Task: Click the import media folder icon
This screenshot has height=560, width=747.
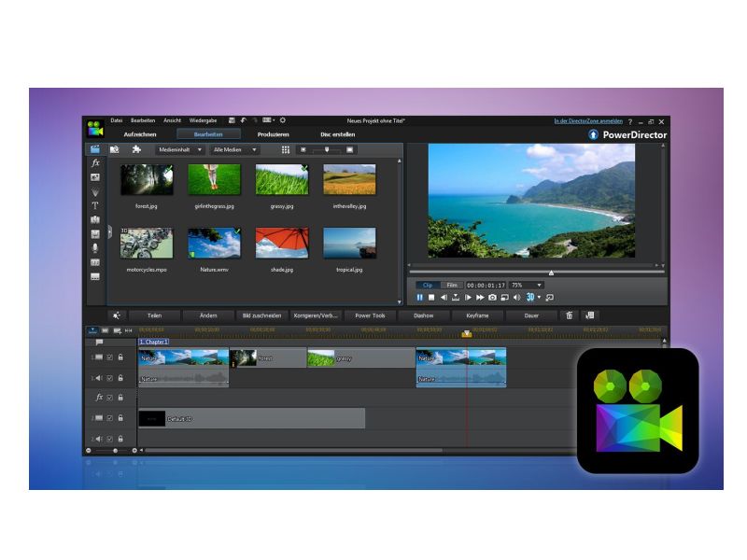Action: coord(114,149)
